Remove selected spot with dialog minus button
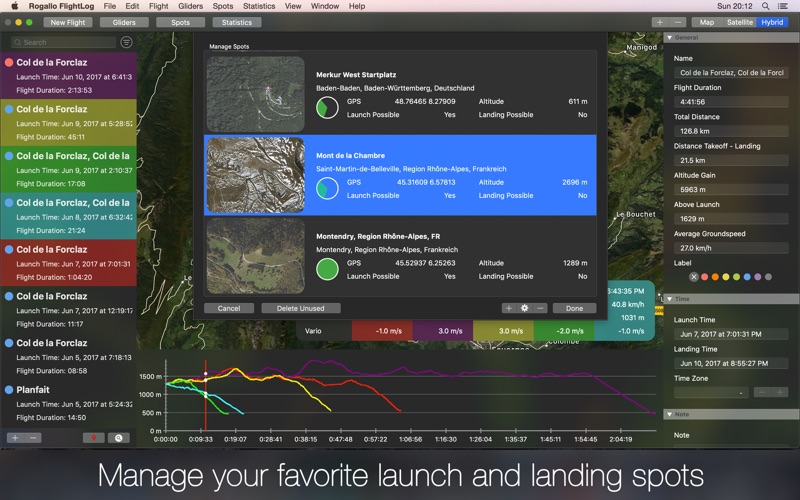The height and width of the screenshot is (500, 800). pyautogui.click(x=540, y=308)
